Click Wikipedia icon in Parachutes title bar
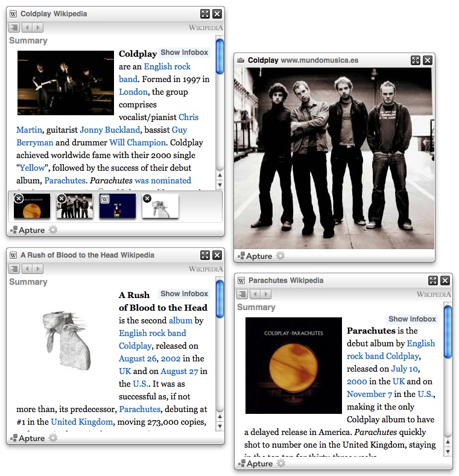The height and width of the screenshot is (476, 459). pos(241,281)
